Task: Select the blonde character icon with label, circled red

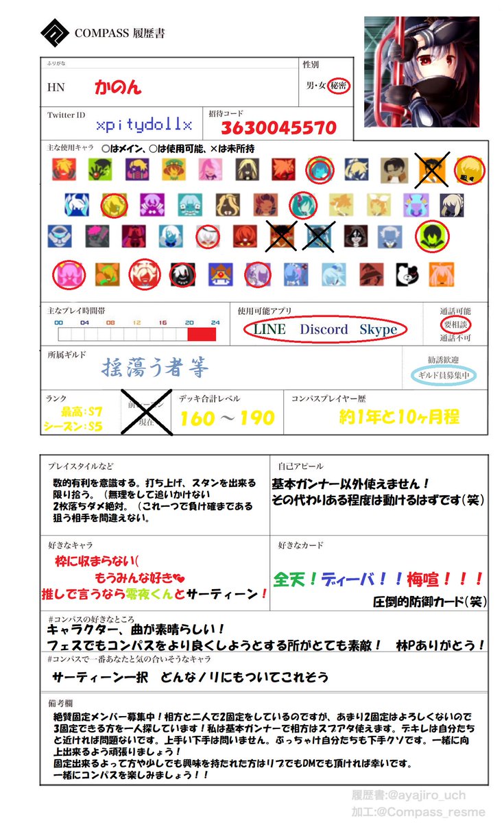Action: pos(469,169)
